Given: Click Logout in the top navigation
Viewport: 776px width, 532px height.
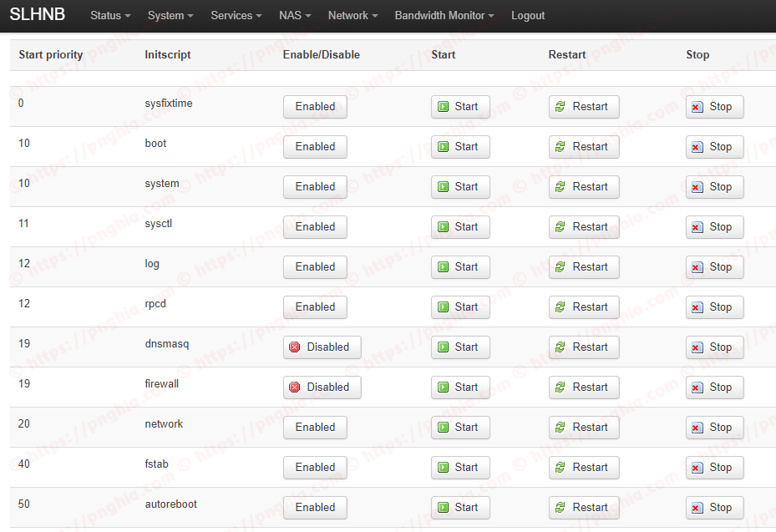Looking at the screenshot, I should (528, 15).
